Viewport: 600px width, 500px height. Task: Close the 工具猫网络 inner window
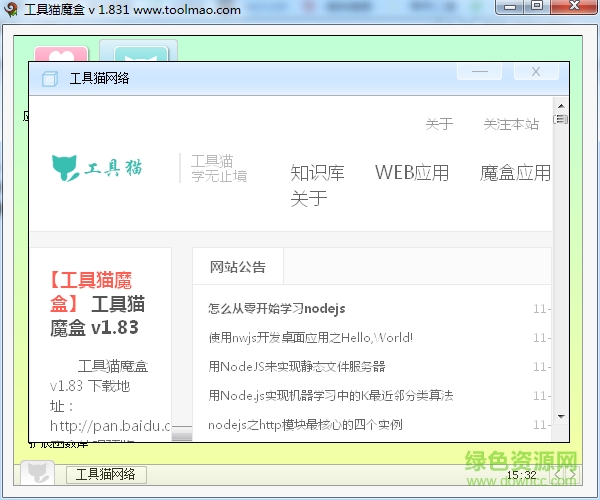tap(536, 72)
